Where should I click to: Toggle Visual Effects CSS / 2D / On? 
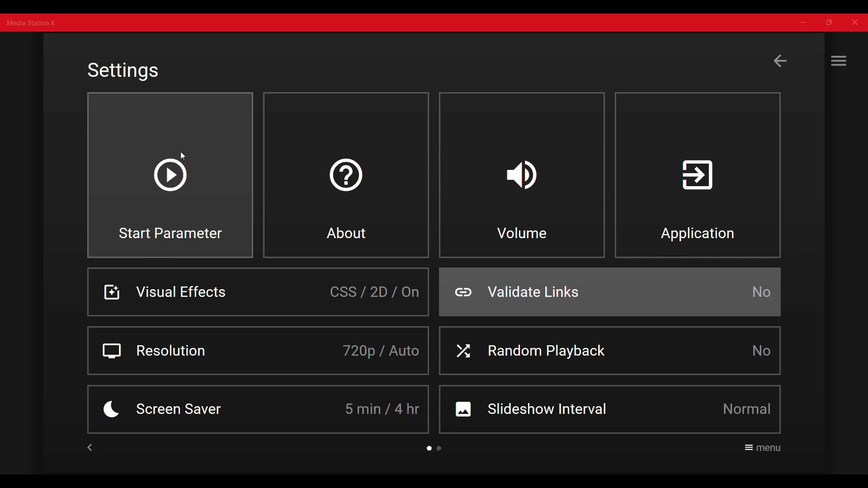[374, 293]
